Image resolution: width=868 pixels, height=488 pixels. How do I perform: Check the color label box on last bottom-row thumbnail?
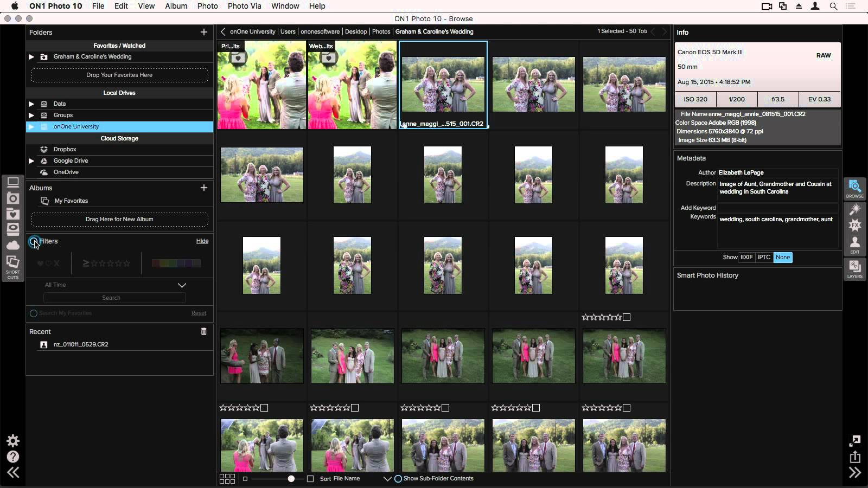[627, 408]
